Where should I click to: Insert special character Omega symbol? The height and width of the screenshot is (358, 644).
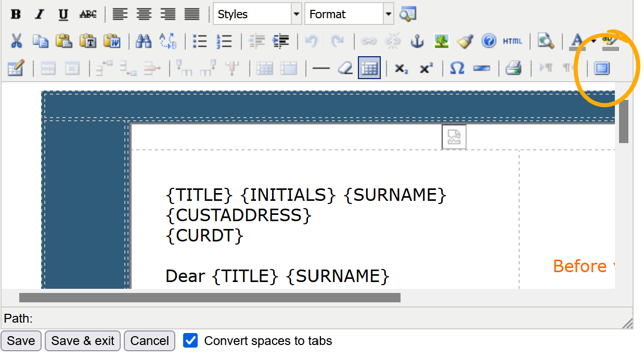[x=457, y=68]
